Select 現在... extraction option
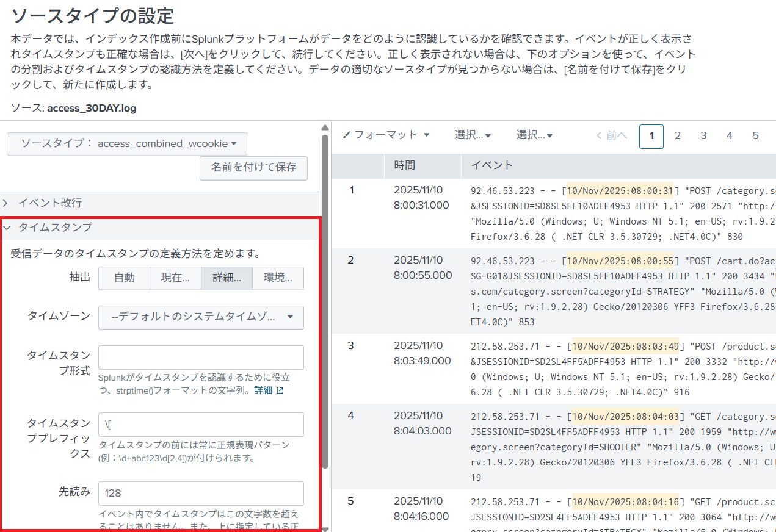Screen dimensions: 776x532 tap(175, 278)
